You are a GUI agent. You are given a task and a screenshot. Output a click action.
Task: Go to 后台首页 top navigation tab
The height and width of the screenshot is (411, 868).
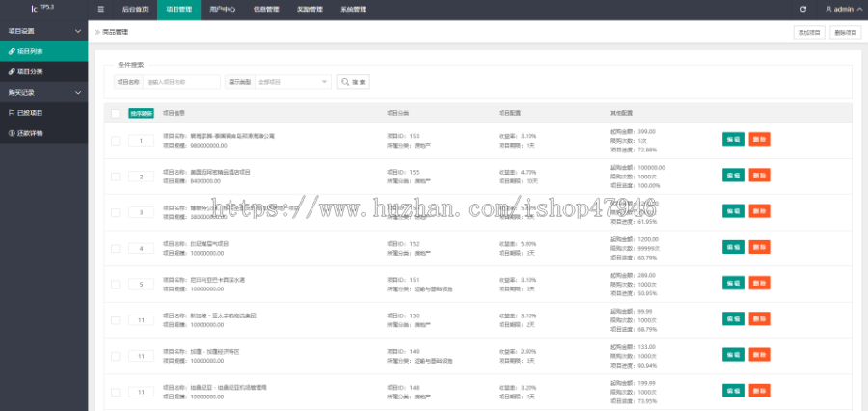coord(135,10)
